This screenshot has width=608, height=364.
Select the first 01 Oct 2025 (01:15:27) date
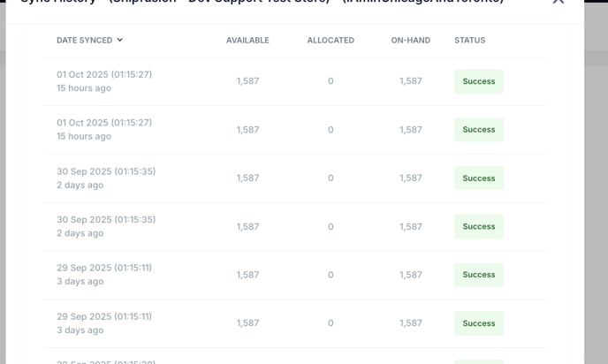[x=104, y=74]
